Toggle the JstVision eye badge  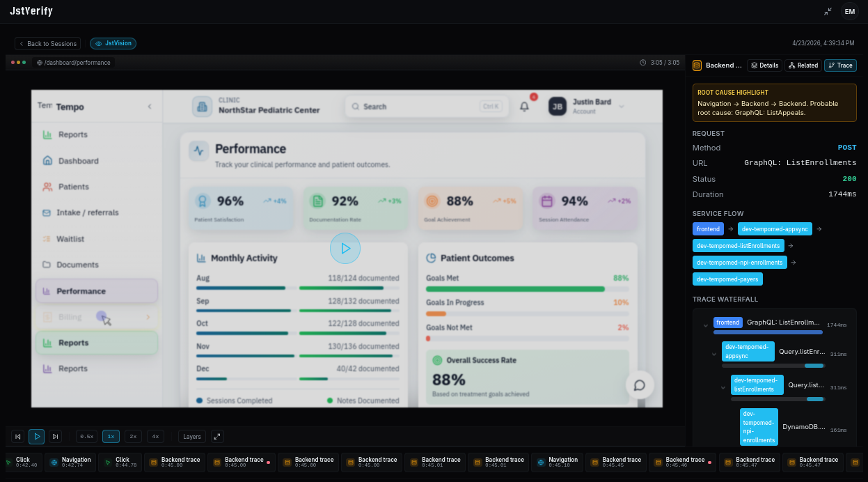click(113, 43)
